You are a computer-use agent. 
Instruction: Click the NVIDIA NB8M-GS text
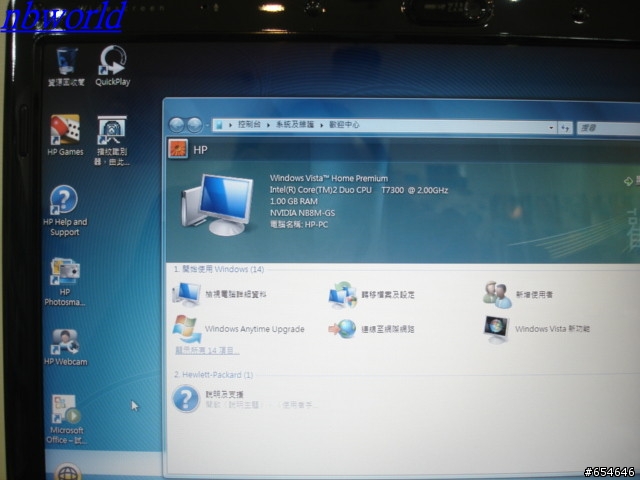[302, 213]
